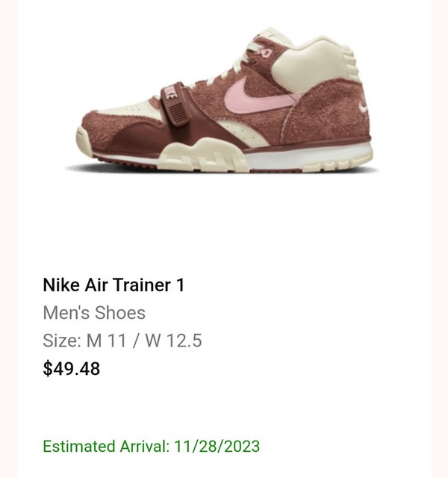448x478 pixels.
Task: Open the Nike Air Trainer 1 product image
Action: [223, 101]
